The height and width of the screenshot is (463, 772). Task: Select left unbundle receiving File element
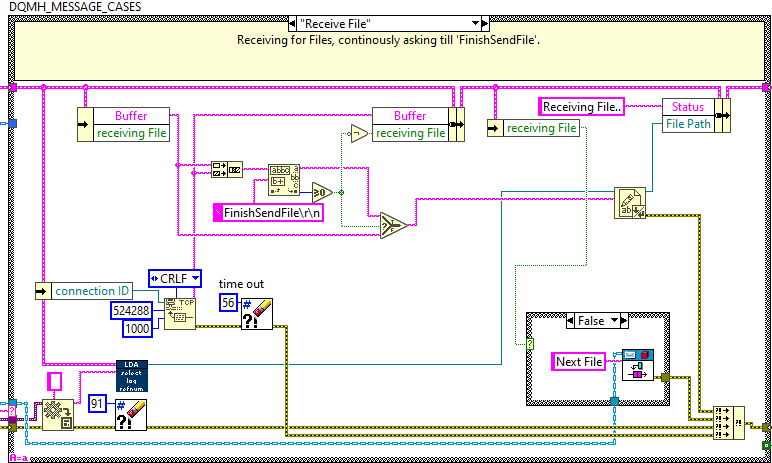131,133
